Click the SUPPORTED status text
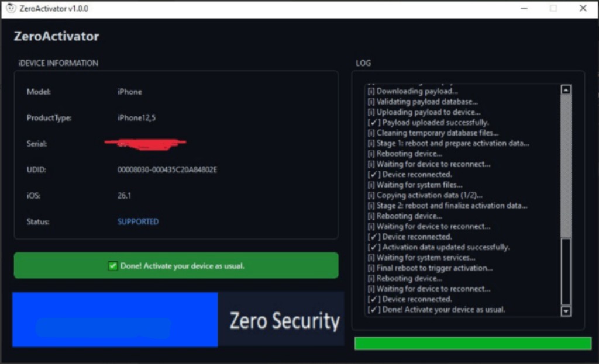Image resolution: width=599 pixels, height=364 pixels. pyautogui.click(x=138, y=222)
